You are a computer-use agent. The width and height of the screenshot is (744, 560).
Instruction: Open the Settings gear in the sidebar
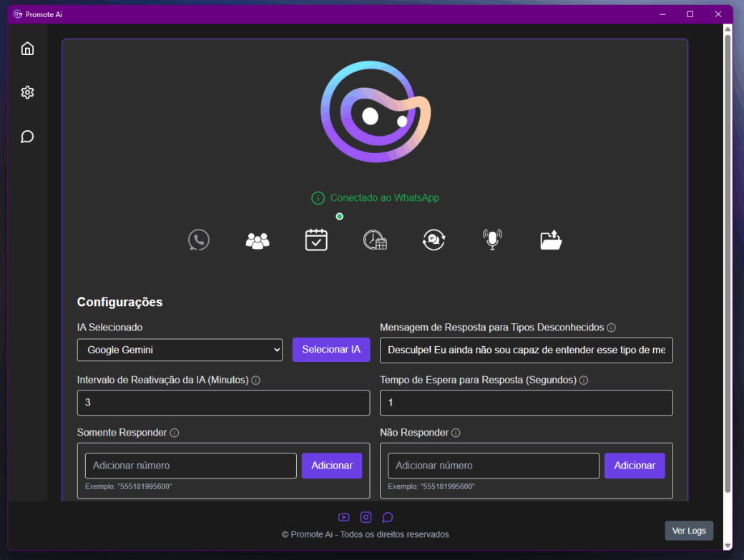27,92
